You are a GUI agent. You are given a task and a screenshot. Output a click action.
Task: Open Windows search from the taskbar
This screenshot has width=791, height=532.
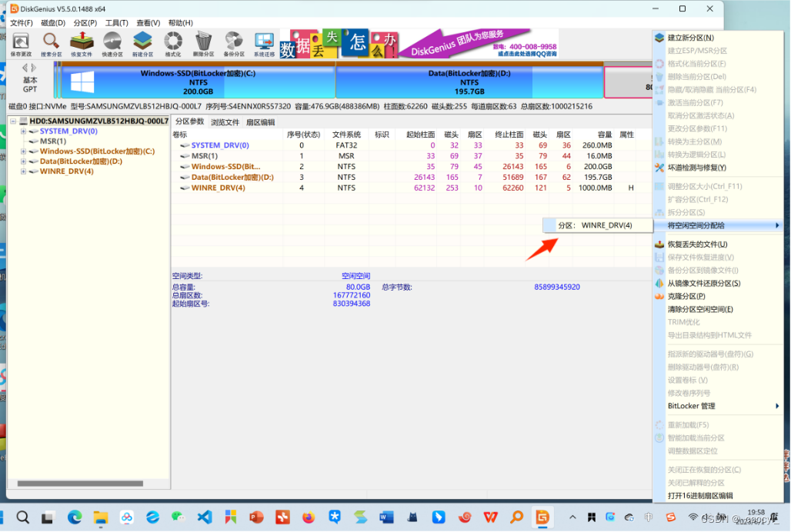click(23, 517)
